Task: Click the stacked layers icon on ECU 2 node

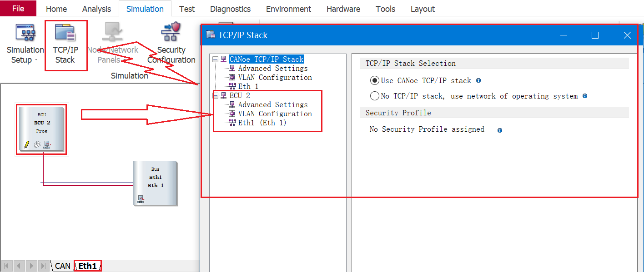Action: (37, 145)
